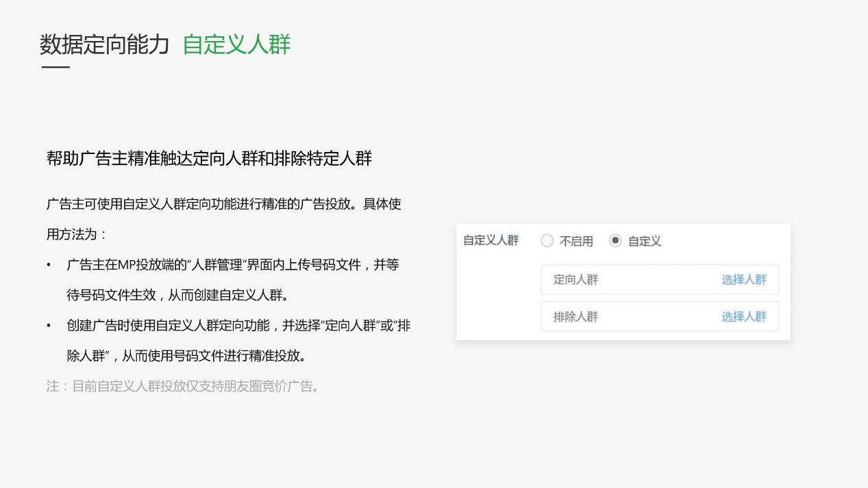Click 选择人群 link in 定向人群 row

click(744, 279)
